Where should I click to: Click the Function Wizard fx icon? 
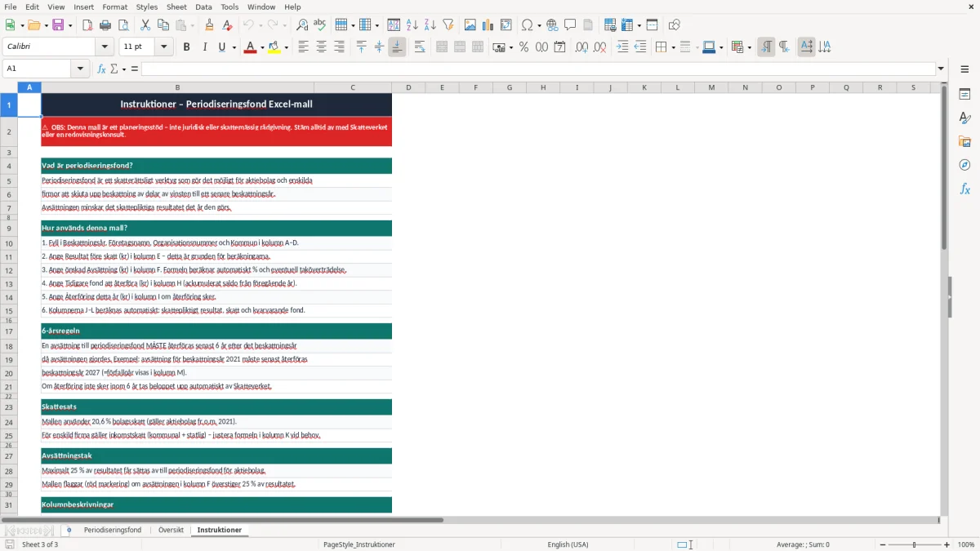tap(101, 69)
